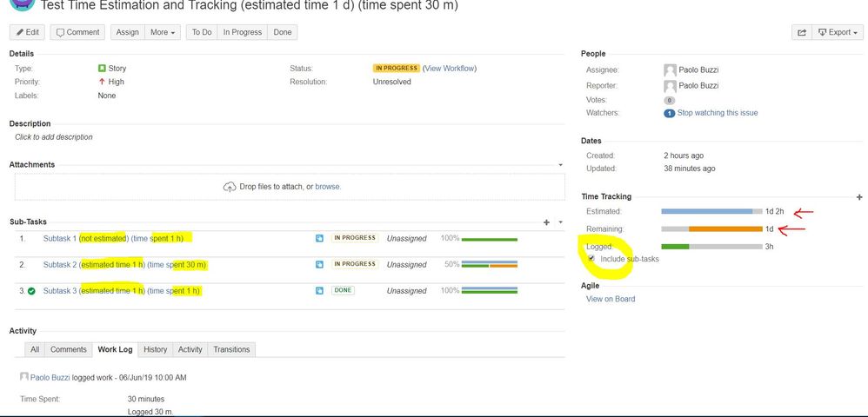
Task: Click Subtask 1 IN PROGRESS status badge
Action: pyautogui.click(x=355, y=238)
